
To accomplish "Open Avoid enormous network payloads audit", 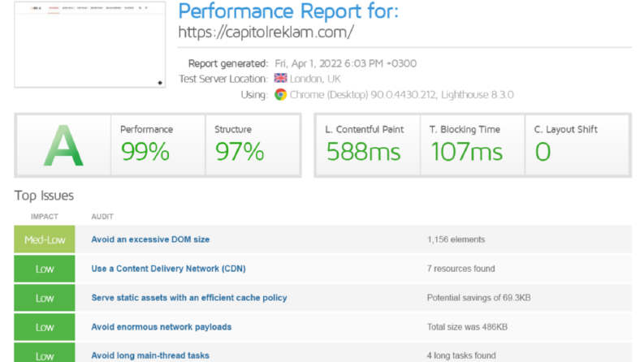I will [x=162, y=327].
